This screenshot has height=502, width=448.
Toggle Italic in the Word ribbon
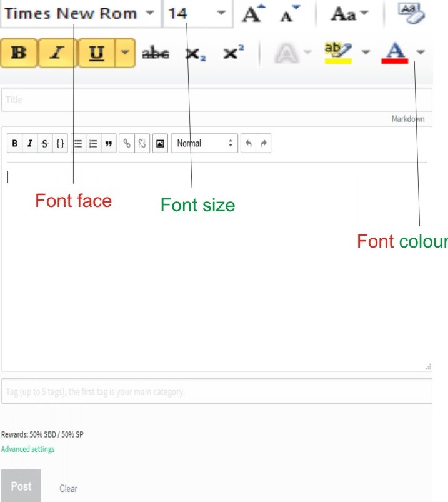click(57, 53)
